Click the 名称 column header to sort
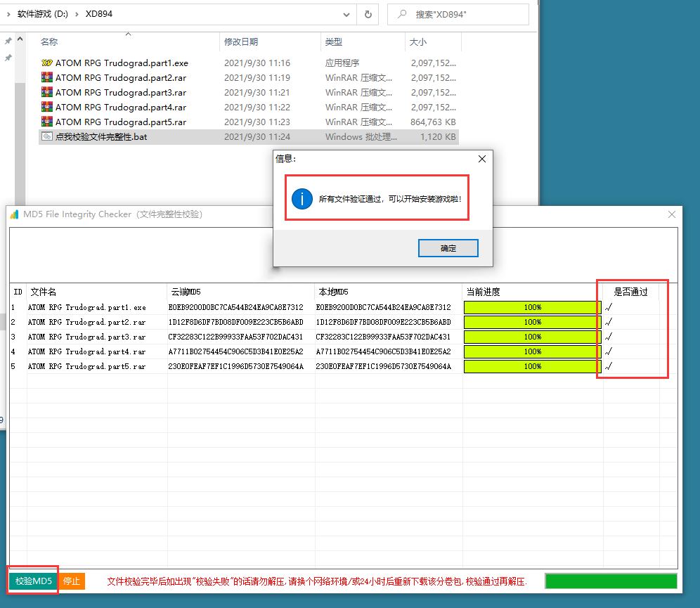The image size is (700, 608). click(x=49, y=42)
